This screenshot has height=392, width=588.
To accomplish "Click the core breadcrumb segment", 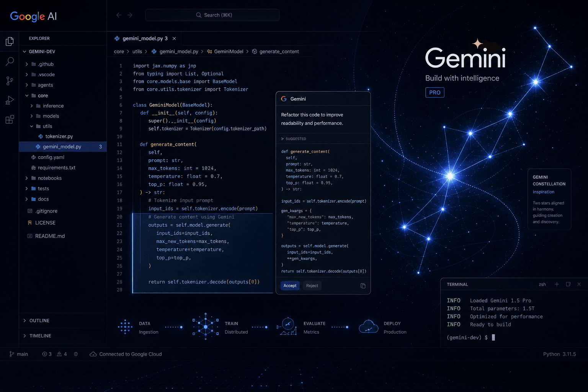I will (119, 51).
